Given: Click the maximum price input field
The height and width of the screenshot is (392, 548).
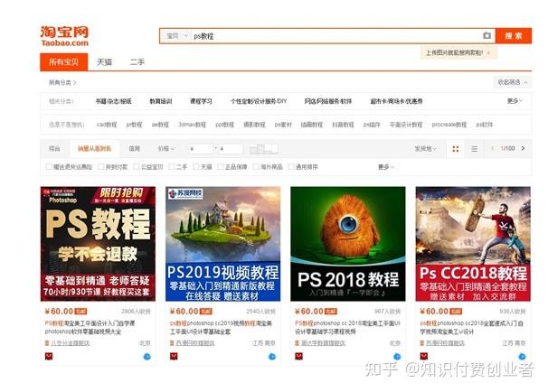Looking at the screenshot, I should click(230, 149).
